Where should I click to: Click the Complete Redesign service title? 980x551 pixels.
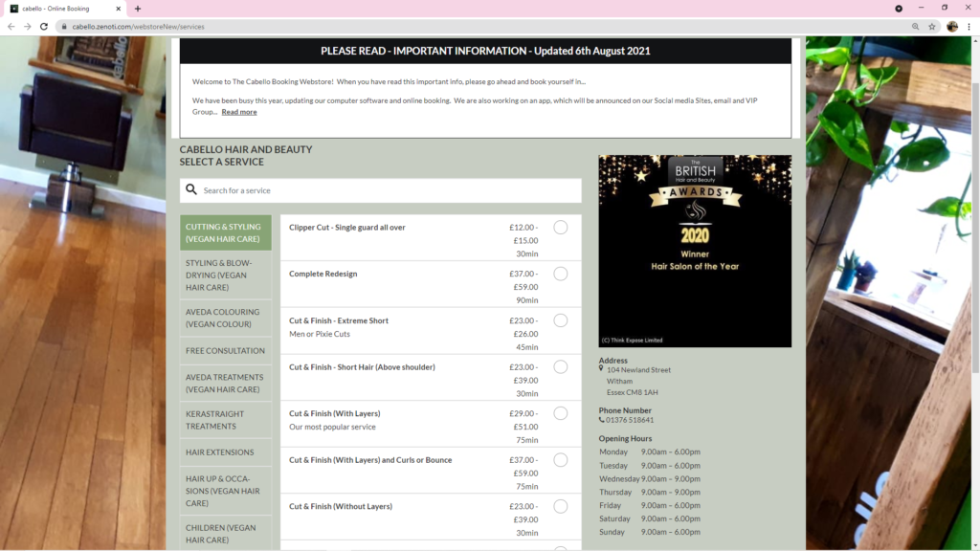point(323,274)
